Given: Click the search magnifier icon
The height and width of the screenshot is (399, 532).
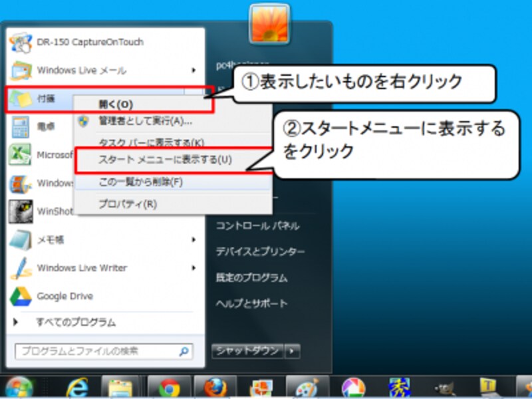Looking at the screenshot, I should 184,352.
